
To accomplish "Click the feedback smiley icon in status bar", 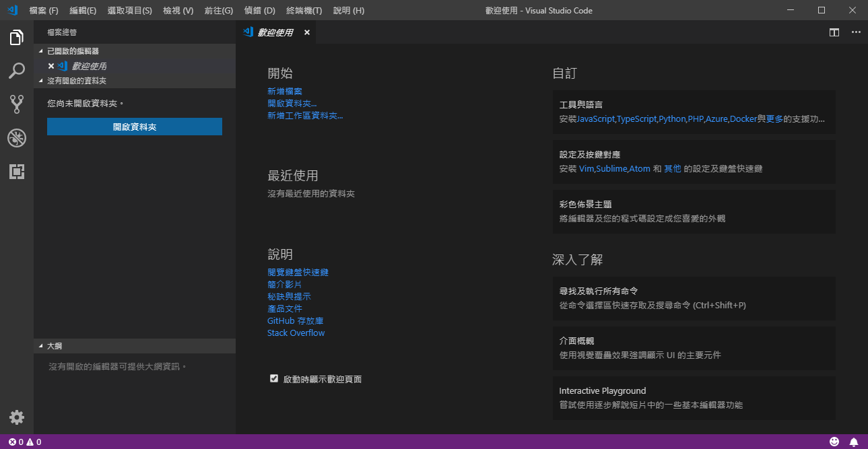I will [x=834, y=442].
